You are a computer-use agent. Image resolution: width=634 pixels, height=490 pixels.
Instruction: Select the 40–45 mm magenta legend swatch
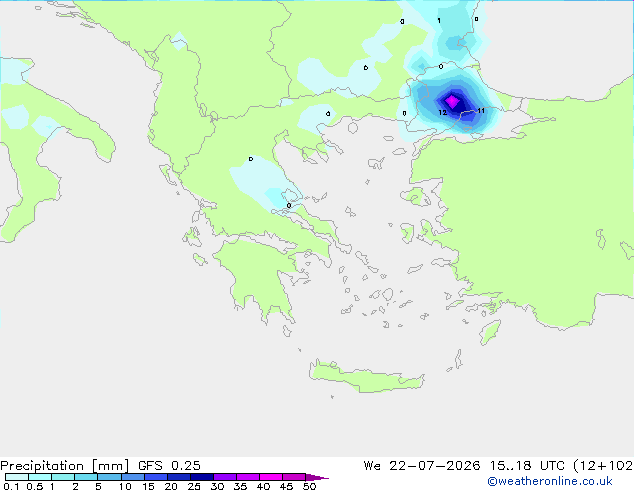pos(271,477)
